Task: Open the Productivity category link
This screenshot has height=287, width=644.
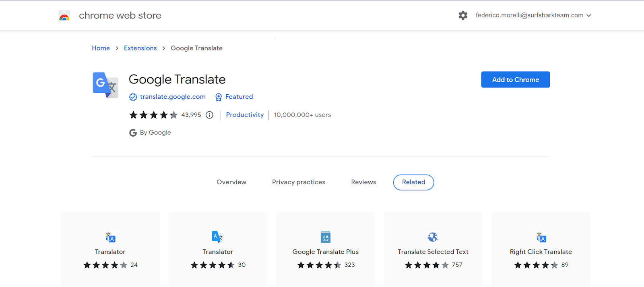Action: pos(245,115)
